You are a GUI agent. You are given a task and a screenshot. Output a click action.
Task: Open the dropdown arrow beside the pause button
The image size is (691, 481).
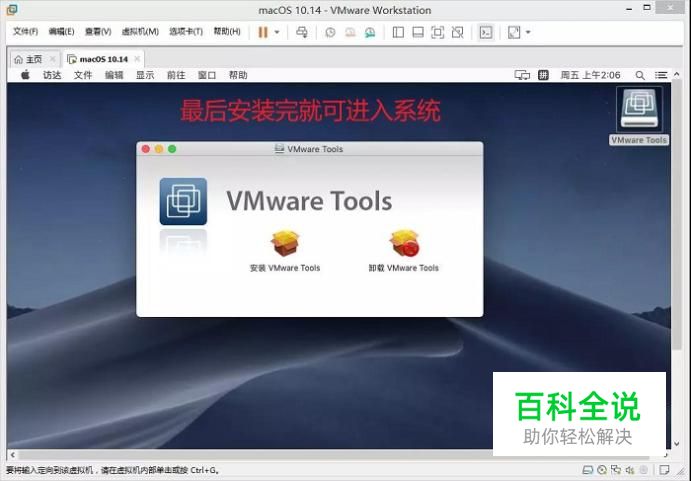(277, 32)
